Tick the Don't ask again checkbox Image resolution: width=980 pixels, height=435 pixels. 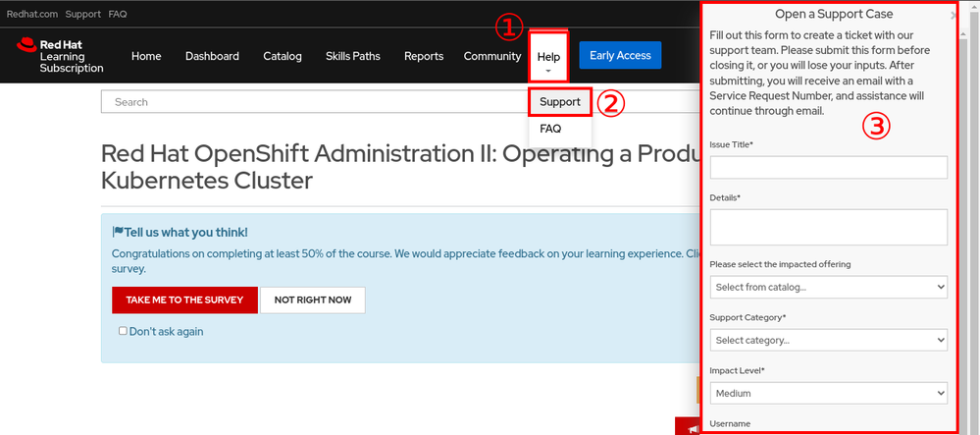[x=123, y=331]
